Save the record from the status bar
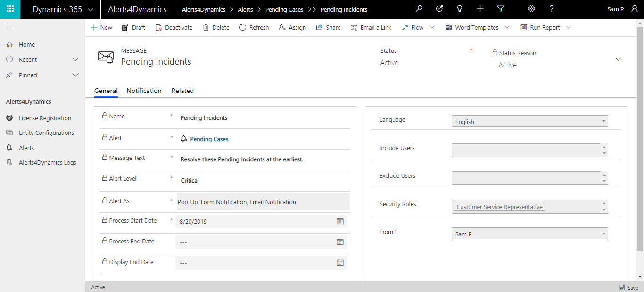This screenshot has width=644, height=292. pos(628,287)
